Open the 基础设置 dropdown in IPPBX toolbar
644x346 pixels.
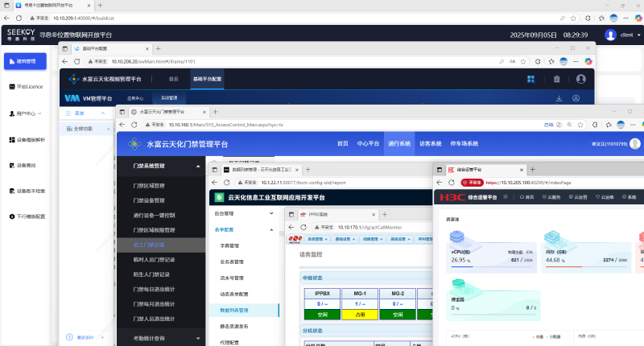point(345,239)
